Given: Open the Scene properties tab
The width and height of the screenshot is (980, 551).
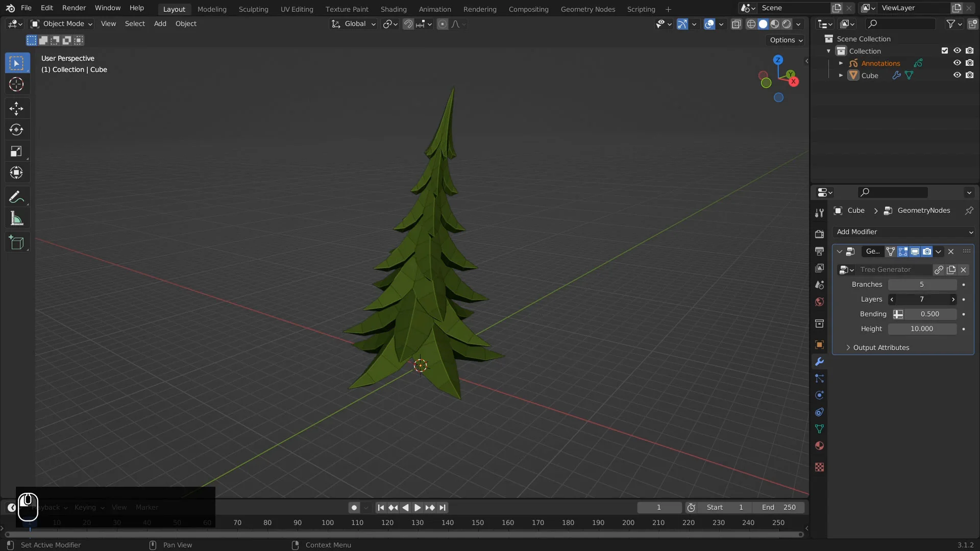Looking at the screenshot, I should pos(819,285).
